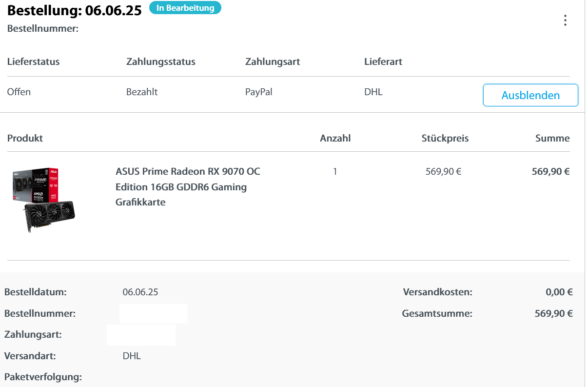Image resolution: width=588 pixels, height=387 pixels.
Task: Select the bold row sum 569,90 €
Action: pyautogui.click(x=551, y=171)
